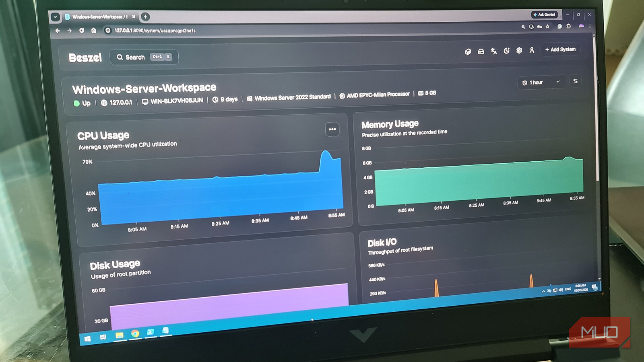
Task: Open the browser zoom magnifier icon
Action: point(523,27)
